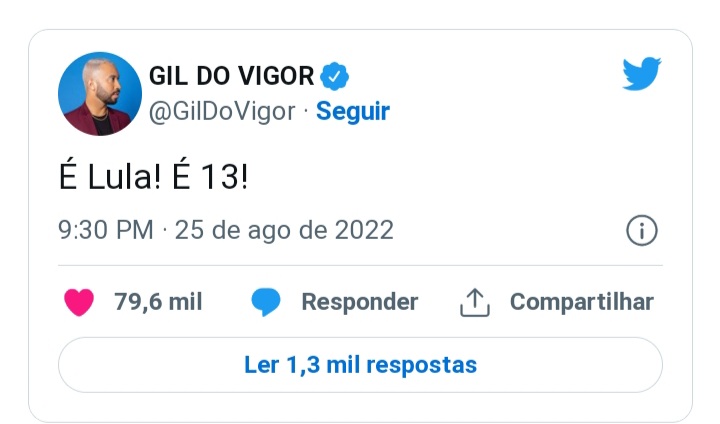Open Gil do Vigor's profile picture
The image size is (720, 424).
pyautogui.click(x=100, y=94)
